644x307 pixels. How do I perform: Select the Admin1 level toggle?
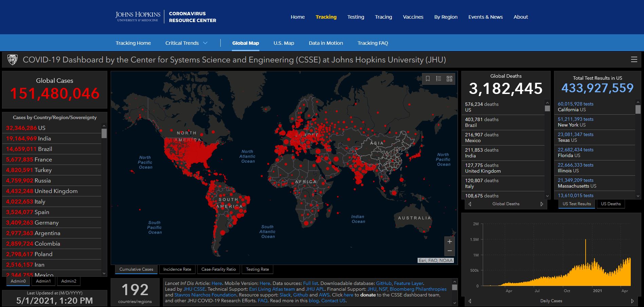[43, 281]
